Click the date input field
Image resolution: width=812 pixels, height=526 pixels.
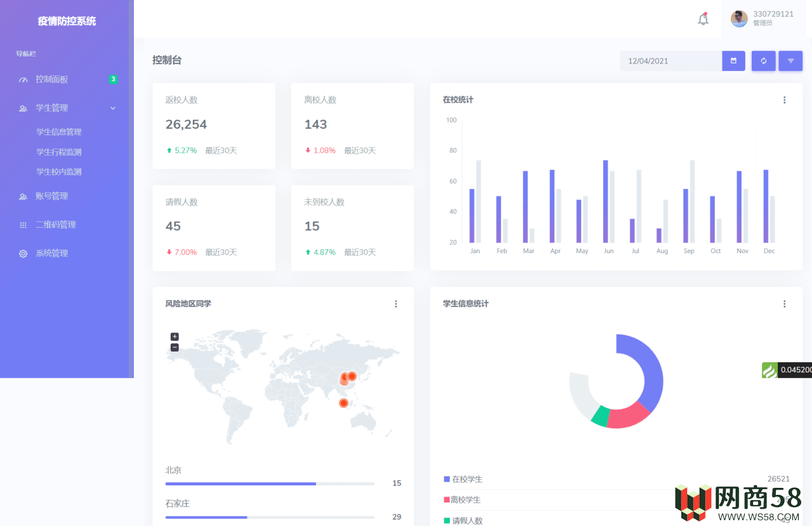coord(671,61)
